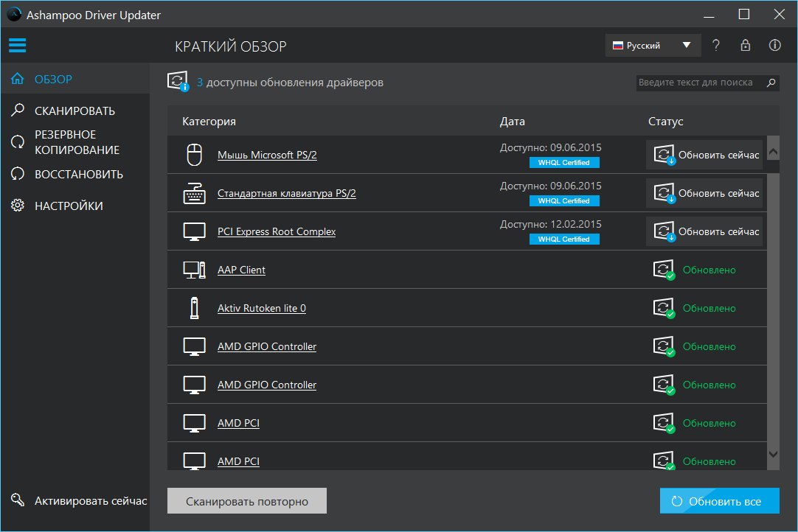Click Активировать сейчас
Viewport: 798px width, 532px height.
[x=91, y=501]
